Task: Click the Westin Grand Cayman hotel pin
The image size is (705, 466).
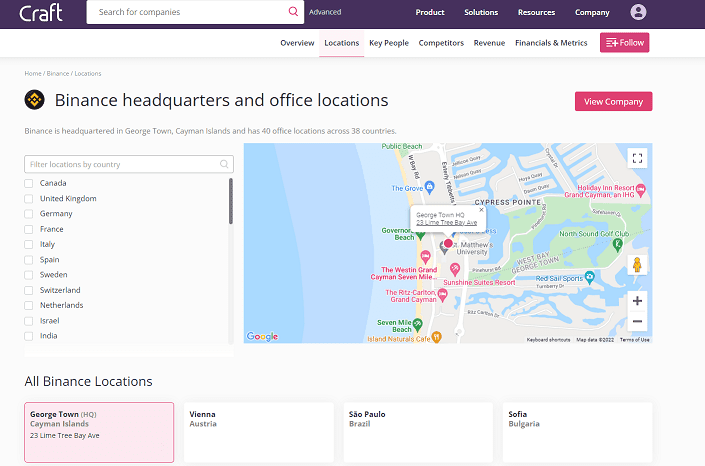Action: [425, 257]
